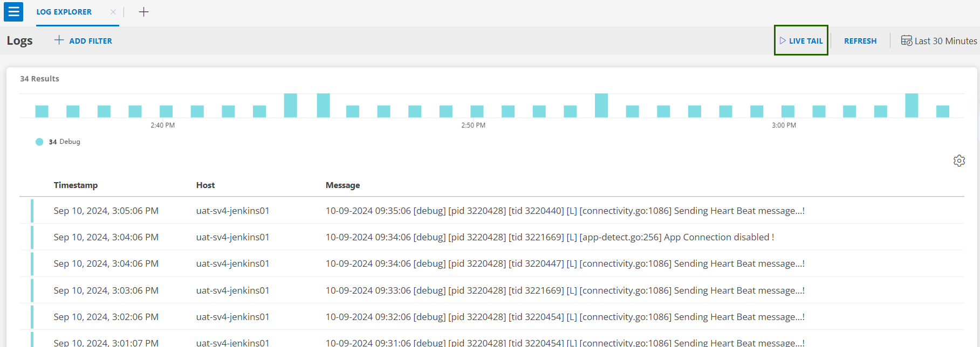Click host uat-sv4-jenkins01 in 3:03:06 PM row
Image resolution: width=980 pixels, height=347 pixels.
coord(232,290)
